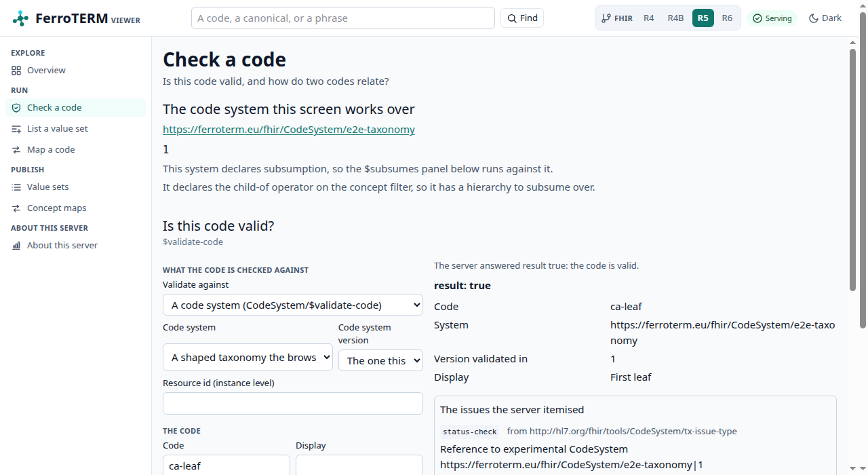Viewport: 868px width, 475px height.
Task: Click the Serving status badge
Action: 772,18
